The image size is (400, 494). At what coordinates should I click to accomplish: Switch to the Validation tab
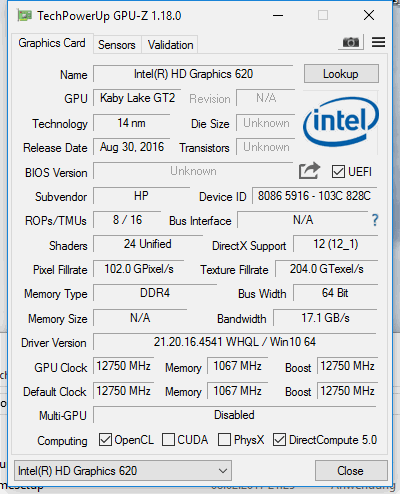170,45
